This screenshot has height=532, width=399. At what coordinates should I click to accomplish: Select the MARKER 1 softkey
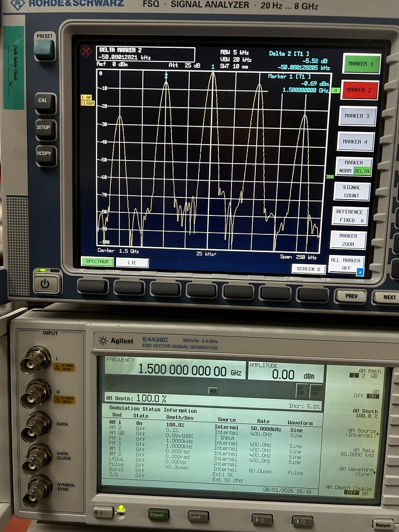(361, 64)
